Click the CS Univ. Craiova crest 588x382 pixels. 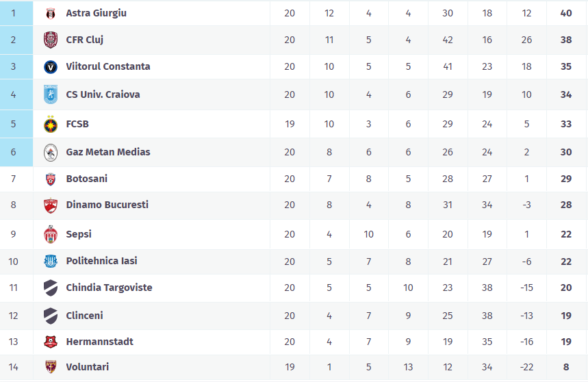click(50, 94)
